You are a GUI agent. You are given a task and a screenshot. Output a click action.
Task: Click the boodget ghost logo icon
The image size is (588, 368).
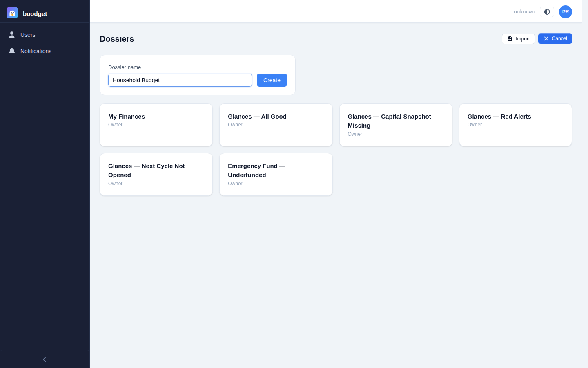[12, 13]
